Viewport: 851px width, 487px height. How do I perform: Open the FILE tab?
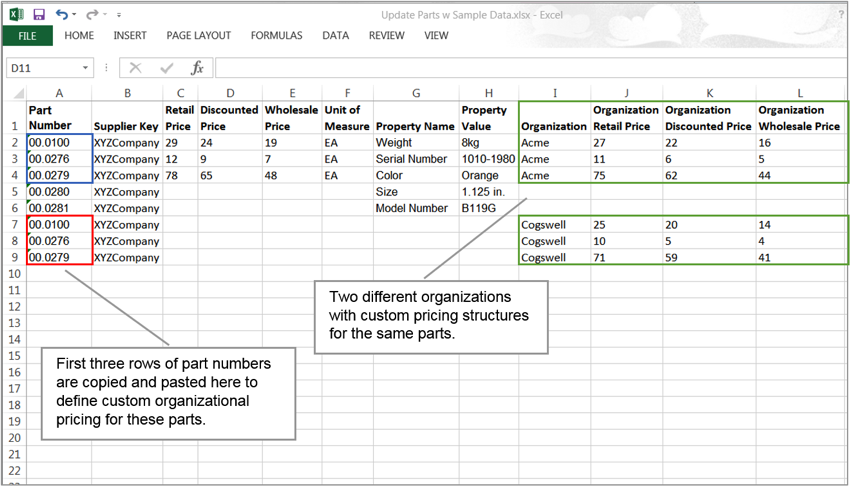coord(27,36)
